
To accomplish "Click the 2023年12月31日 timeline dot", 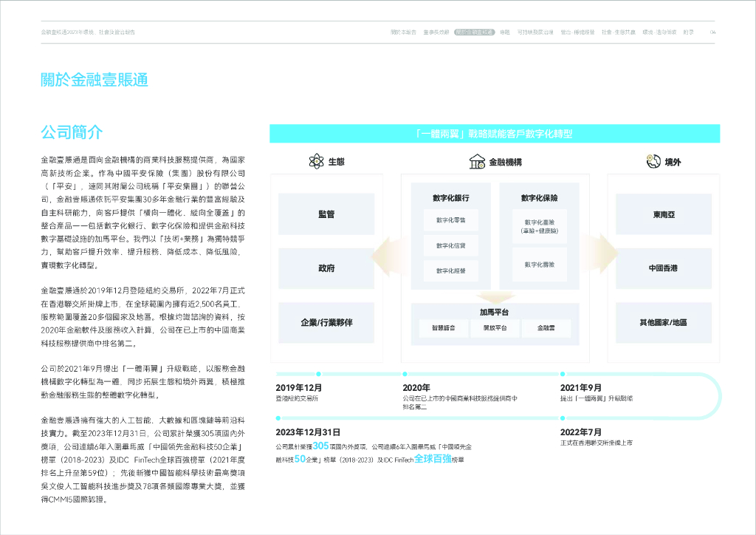I will pos(278,418).
